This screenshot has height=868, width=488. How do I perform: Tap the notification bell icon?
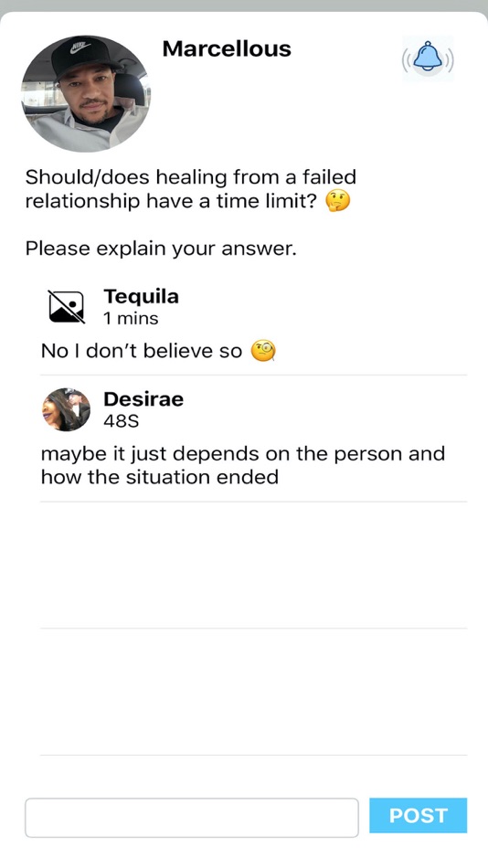(x=428, y=58)
